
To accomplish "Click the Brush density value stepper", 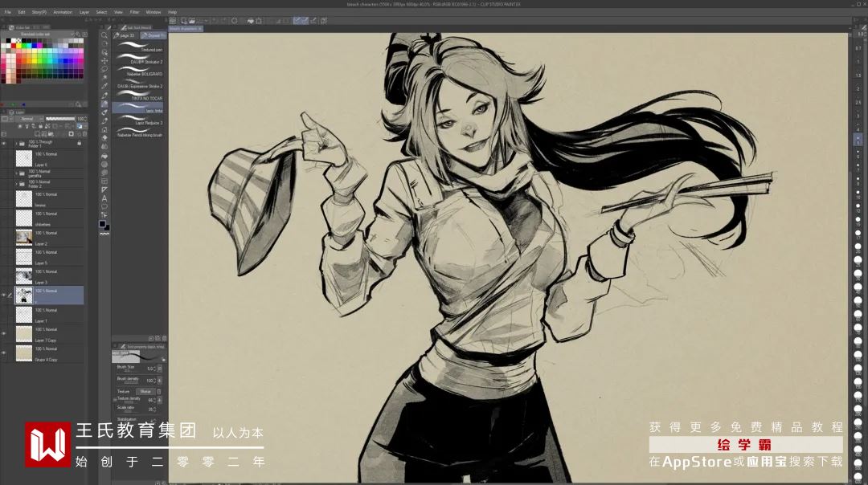I will click(154, 381).
